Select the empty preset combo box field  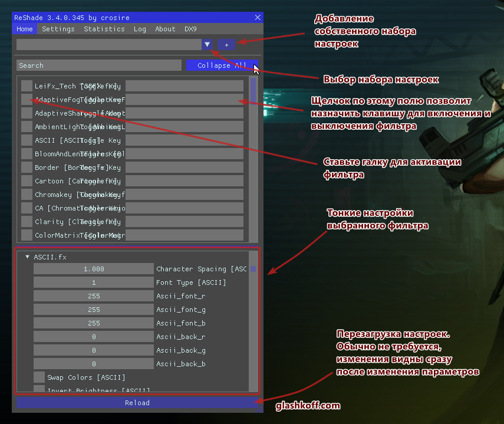tap(108, 45)
